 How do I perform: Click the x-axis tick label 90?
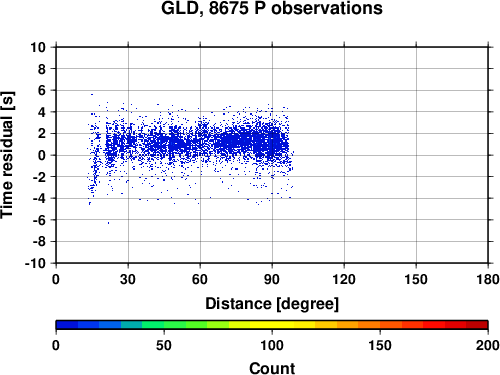(x=272, y=279)
